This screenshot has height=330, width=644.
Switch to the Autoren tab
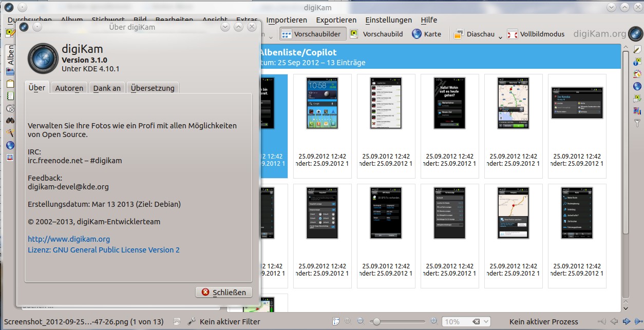coord(69,88)
